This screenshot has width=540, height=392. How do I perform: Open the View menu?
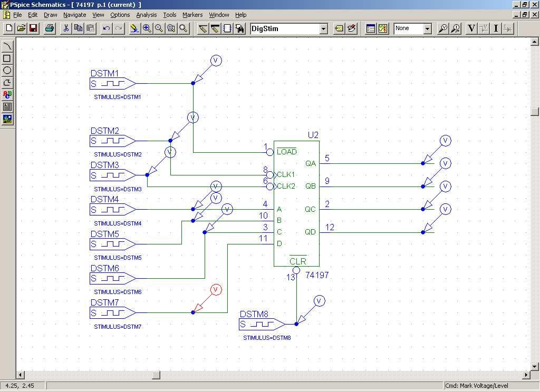point(98,15)
